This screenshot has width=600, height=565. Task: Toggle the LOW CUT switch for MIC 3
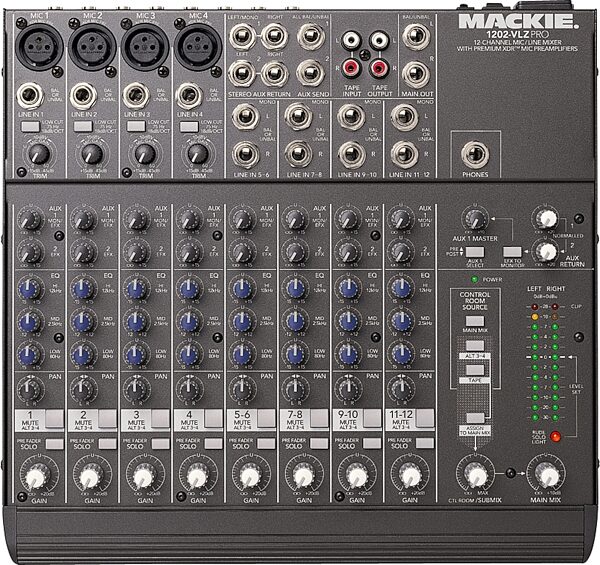pos(136,126)
